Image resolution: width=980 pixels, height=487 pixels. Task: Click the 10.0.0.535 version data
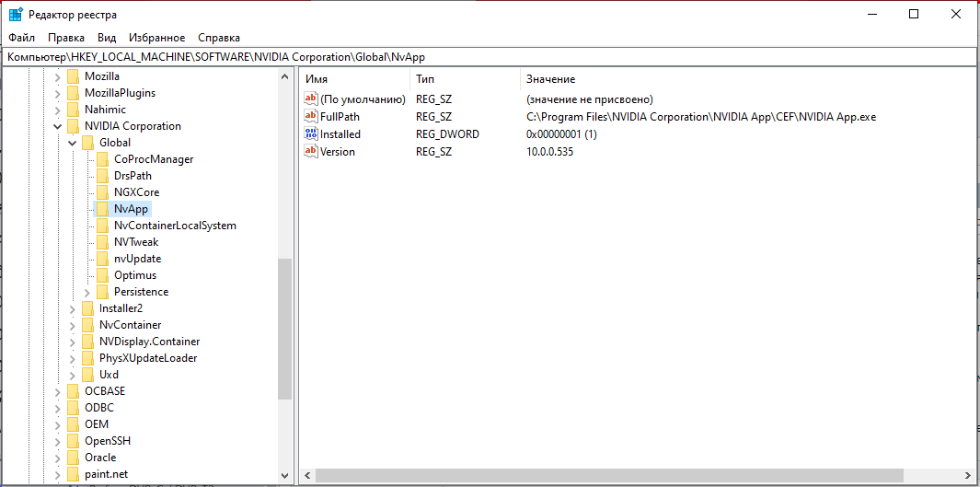tap(549, 151)
